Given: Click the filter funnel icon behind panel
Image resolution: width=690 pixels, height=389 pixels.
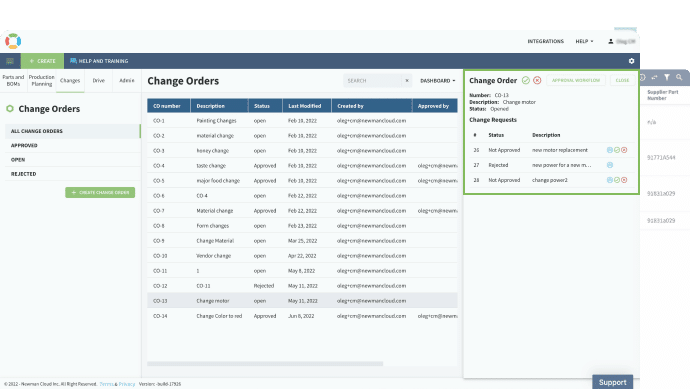Looking at the screenshot, I should pyautogui.click(x=667, y=77).
